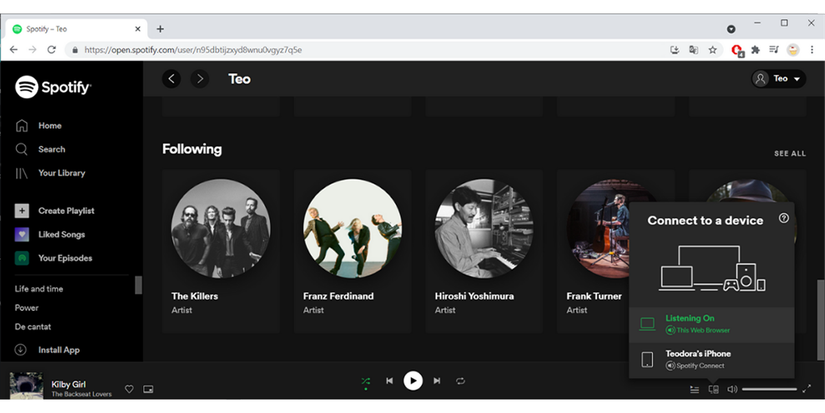
Task: Toggle shuffle playback
Action: coord(366,381)
